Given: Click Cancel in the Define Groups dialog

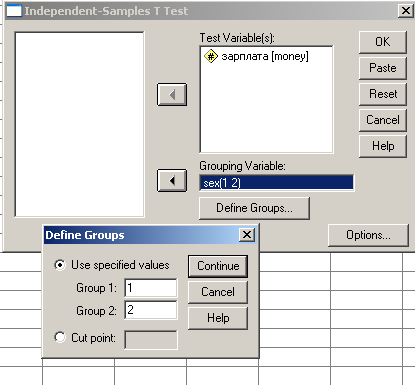Looking at the screenshot, I should (x=218, y=292).
